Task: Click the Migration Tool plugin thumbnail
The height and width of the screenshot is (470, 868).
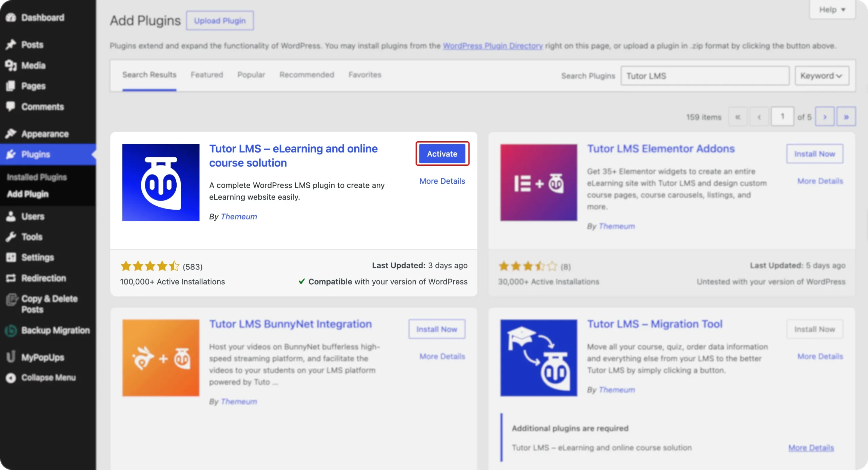Action: (x=539, y=358)
